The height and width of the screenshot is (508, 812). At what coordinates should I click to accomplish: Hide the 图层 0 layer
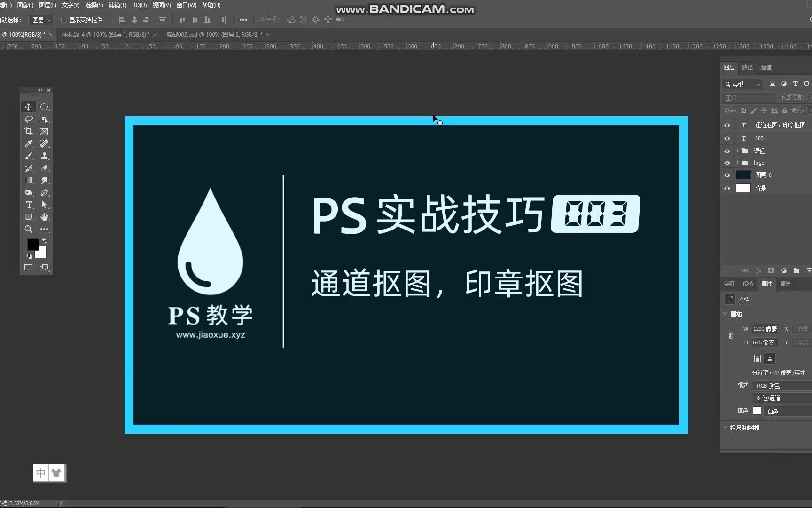[x=727, y=175]
